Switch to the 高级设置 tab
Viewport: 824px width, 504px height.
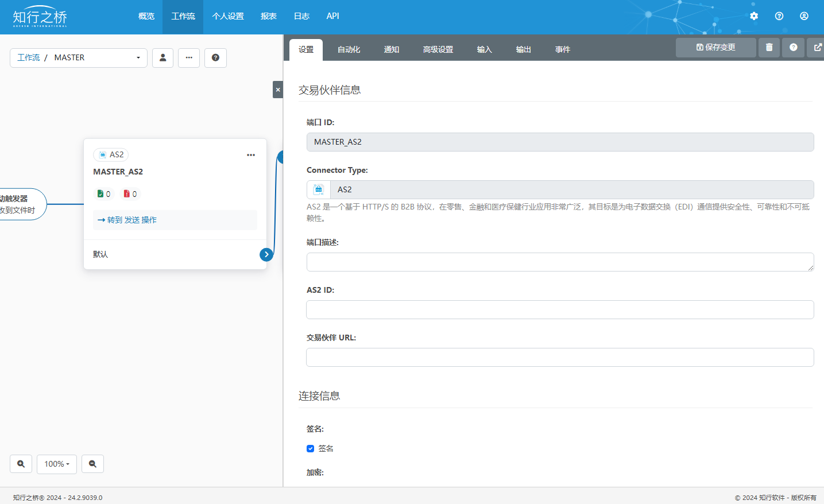pos(438,49)
